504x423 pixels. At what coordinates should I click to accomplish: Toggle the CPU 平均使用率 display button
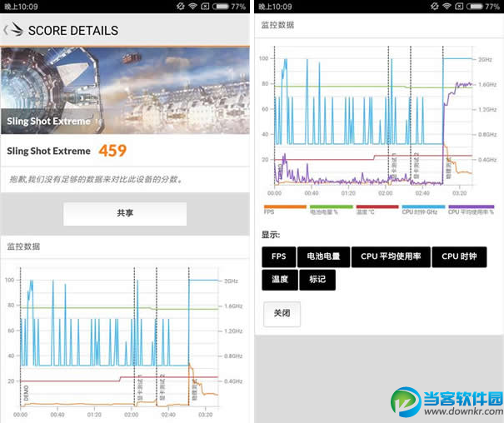pyautogui.click(x=391, y=256)
